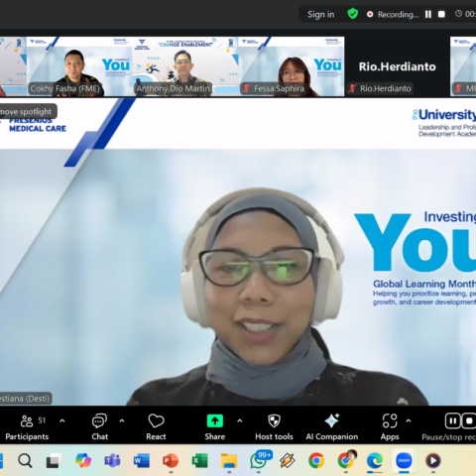Expand the Apps options arrow
This screenshot has height=476, width=476.
[x=409, y=421]
